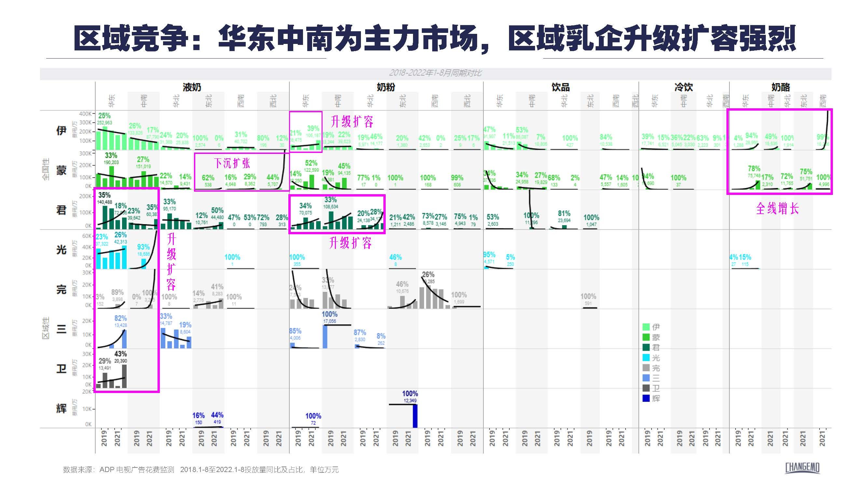
Task: Click the slide title starting with 区域竞争
Action: 435,38
